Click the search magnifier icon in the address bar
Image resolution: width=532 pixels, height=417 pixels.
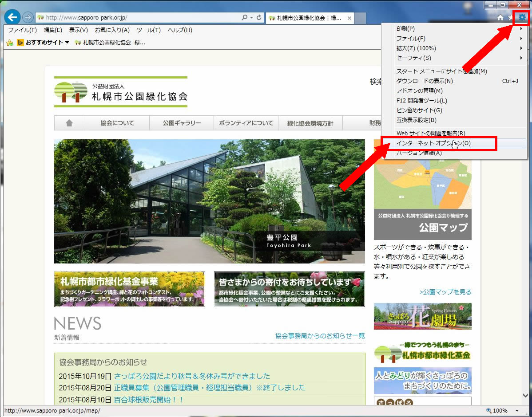[245, 18]
